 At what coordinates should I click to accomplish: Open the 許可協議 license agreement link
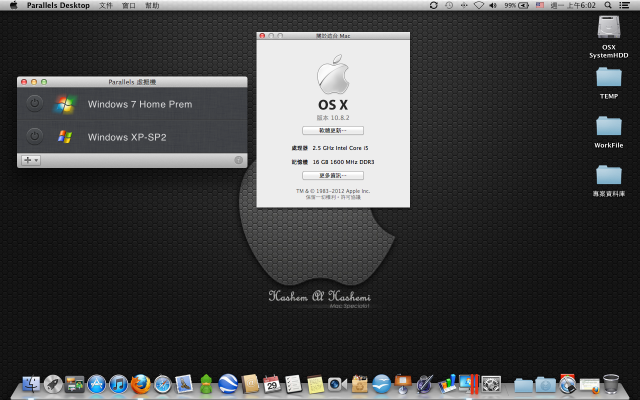(351, 197)
